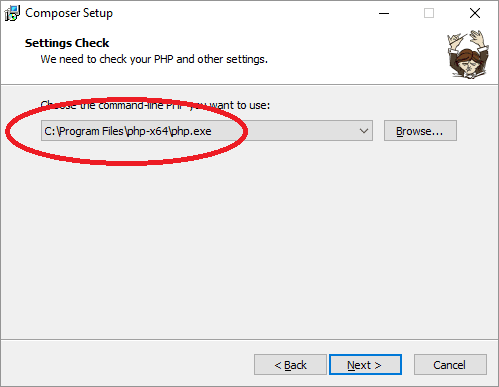Click the Composer Setup installer icon in title bar
This screenshot has height=387, width=499.
coord(12,13)
